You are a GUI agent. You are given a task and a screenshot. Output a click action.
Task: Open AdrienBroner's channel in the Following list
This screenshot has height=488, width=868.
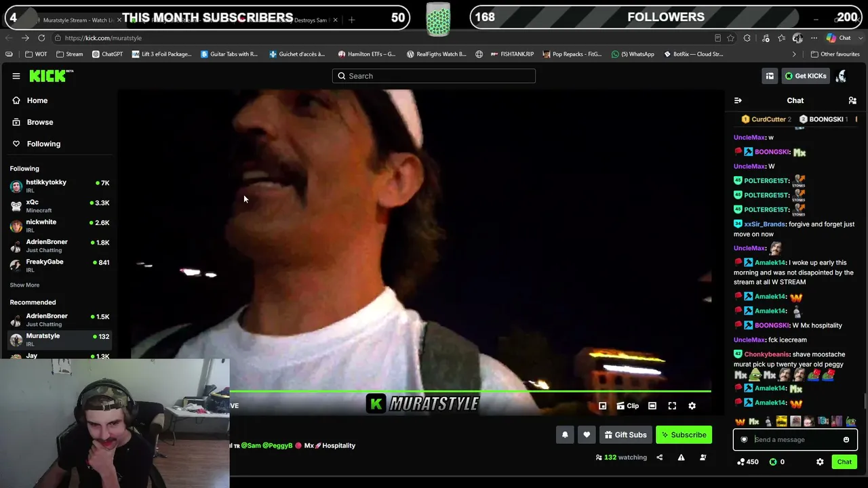tap(60, 245)
